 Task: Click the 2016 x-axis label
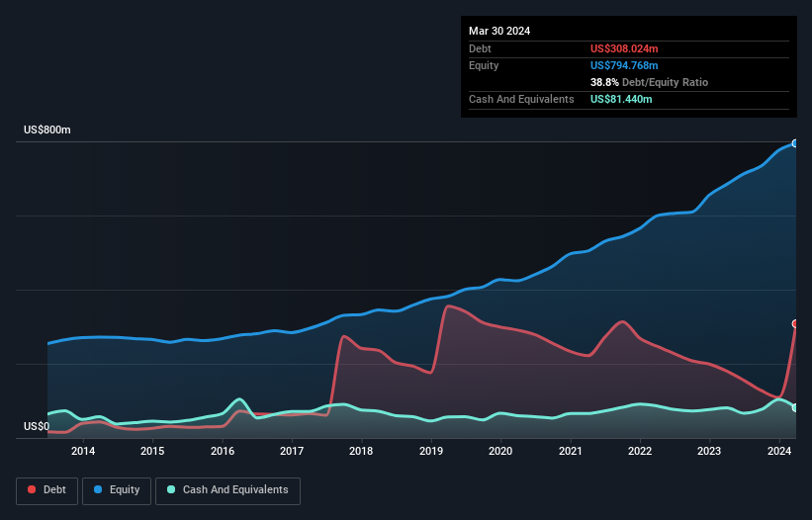tap(223, 451)
